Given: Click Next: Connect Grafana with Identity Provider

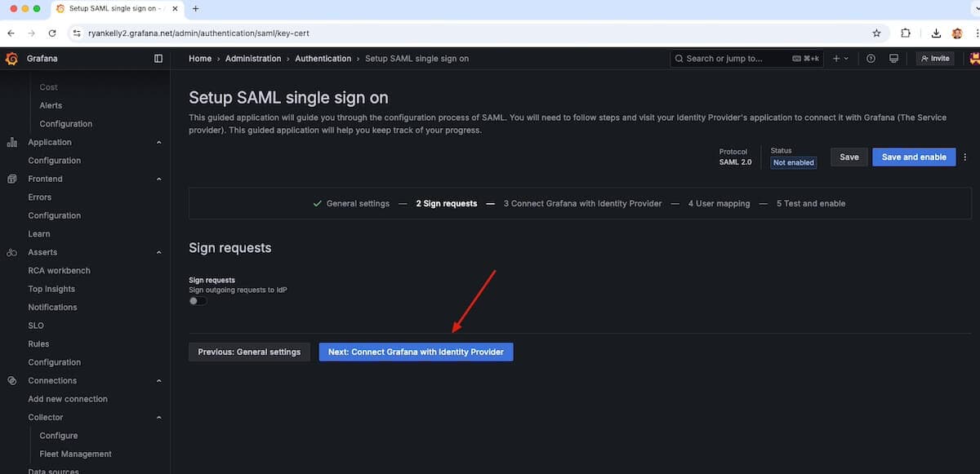Looking at the screenshot, I should tap(416, 352).
